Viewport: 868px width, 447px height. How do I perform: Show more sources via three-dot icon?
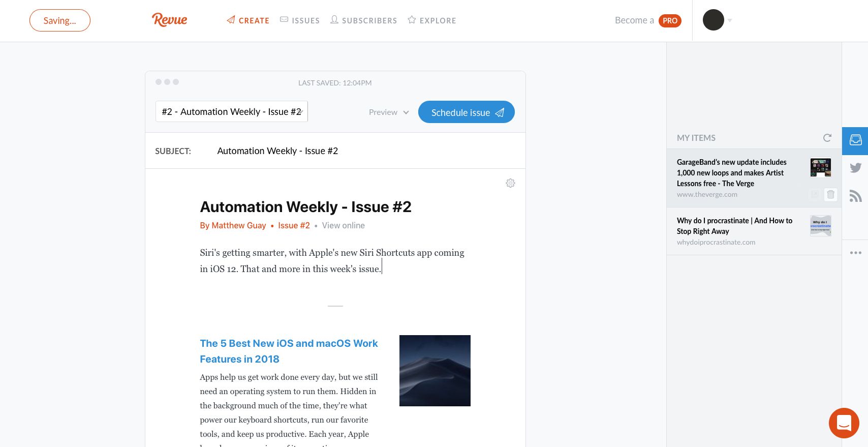pyautogui.click(x=855, y=253)
